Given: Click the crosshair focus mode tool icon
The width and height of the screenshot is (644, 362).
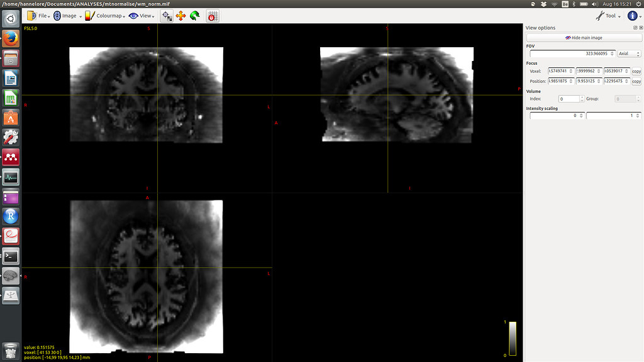Looking at the screenshot, I should coord(167,16).
